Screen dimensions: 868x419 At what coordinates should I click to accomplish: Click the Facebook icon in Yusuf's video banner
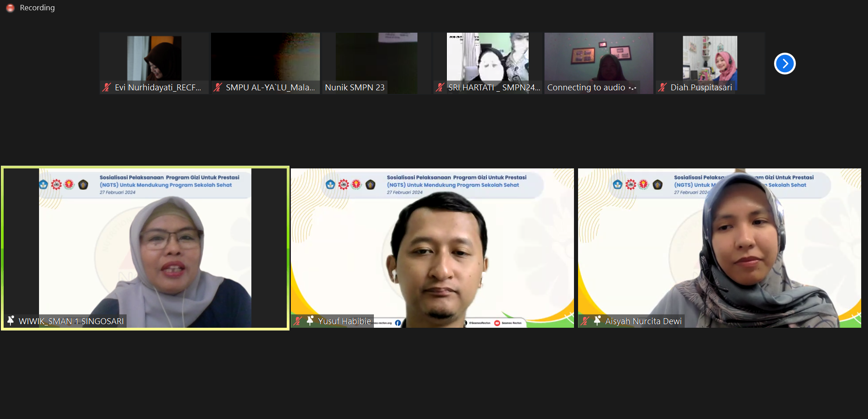tap(398, 323)
